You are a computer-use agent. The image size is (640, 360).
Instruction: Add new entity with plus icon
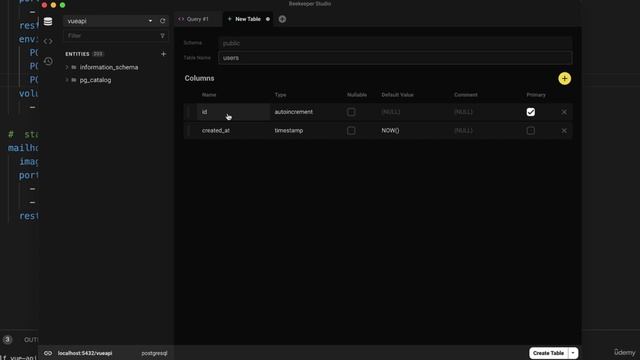click(x=163, y=54)
